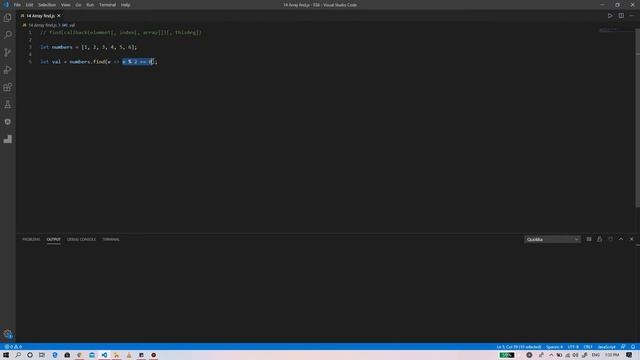Open the Edit menu
The width and height of the screenshot is (640, 360).
(29, 5)
